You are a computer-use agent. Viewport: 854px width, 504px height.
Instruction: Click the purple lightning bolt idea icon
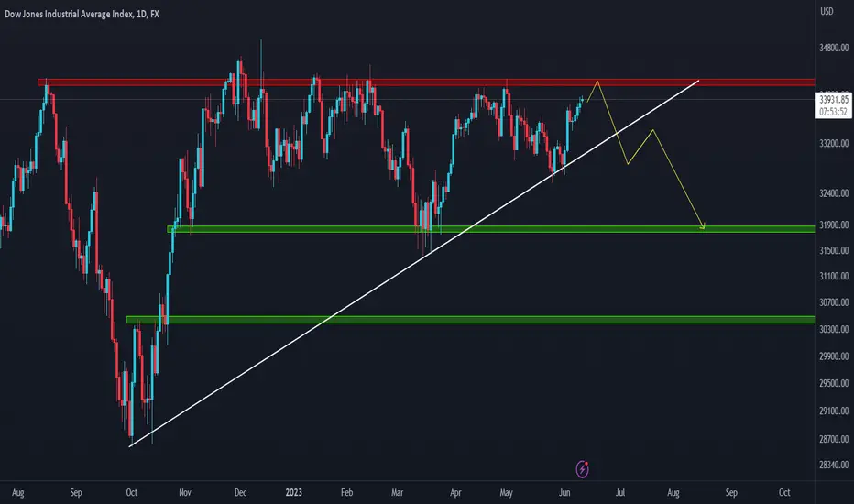[x=582, y=468]
